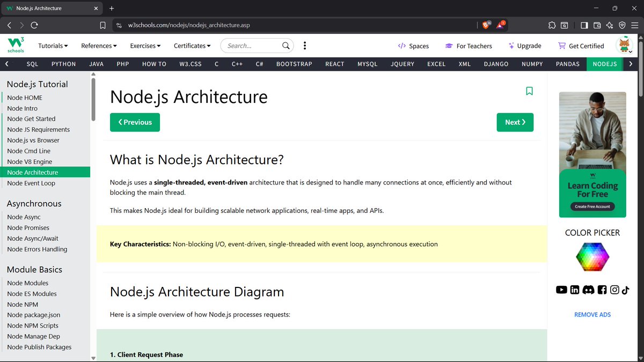This screenshot has width=644, height=362.
Task: Select NODEJS in the topic bar
Action: pyautogui.click(x=605, y=64)
